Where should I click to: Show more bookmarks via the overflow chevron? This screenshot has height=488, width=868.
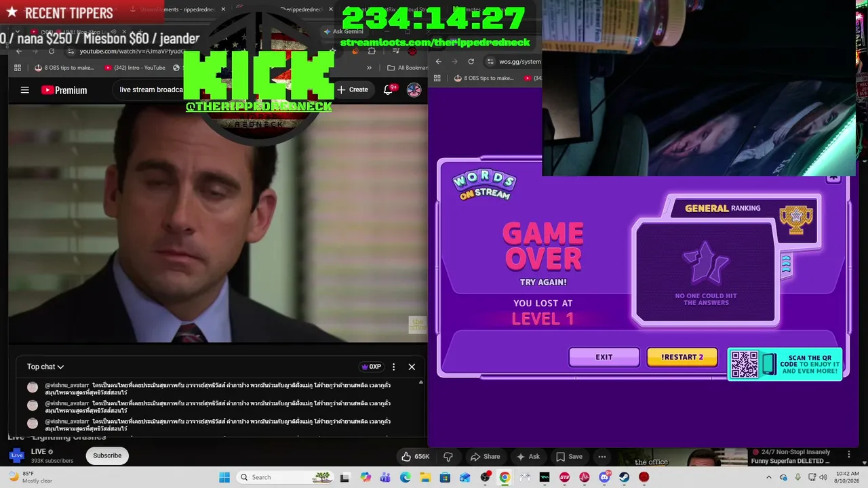tap(370, 68)
